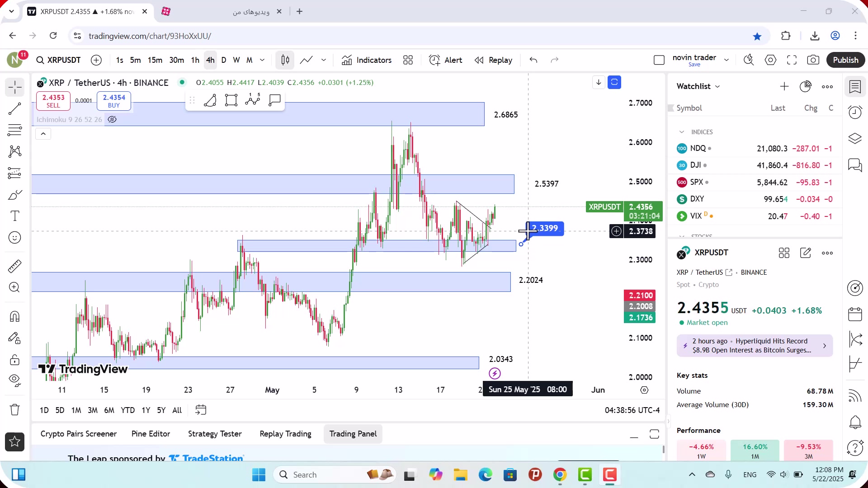The width and height of the screenshot is (868, 488).
Task: Select the ruler measure tool
Action: pyautogui.click(x=14, y=266)
